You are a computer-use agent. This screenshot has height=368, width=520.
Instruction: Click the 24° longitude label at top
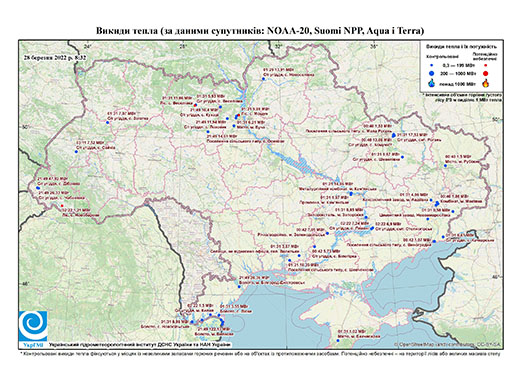[x=88, y=46]
